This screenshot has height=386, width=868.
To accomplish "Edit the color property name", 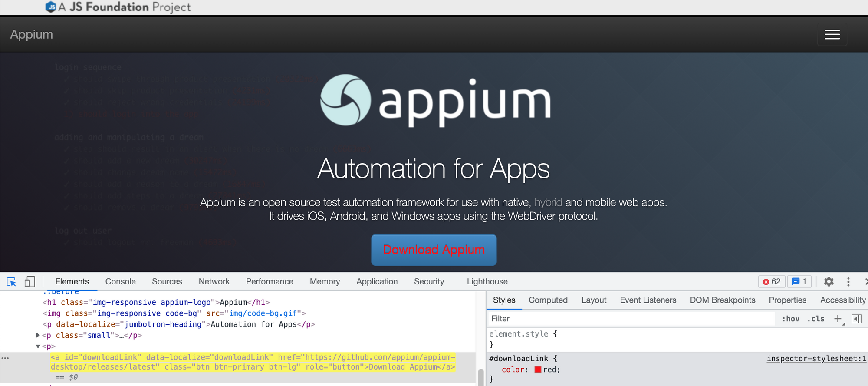I will (x=513, y=370).
